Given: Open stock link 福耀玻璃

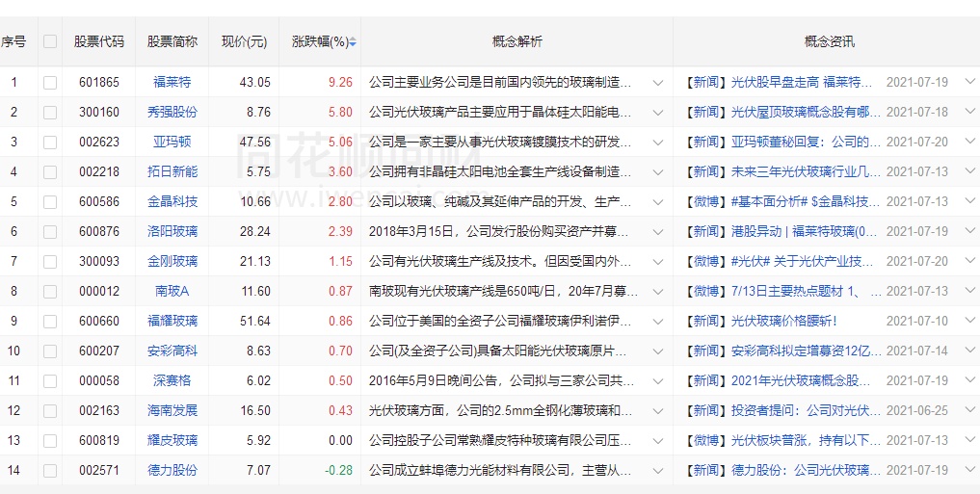Looking at the screenshot, I should click(172, 321).
